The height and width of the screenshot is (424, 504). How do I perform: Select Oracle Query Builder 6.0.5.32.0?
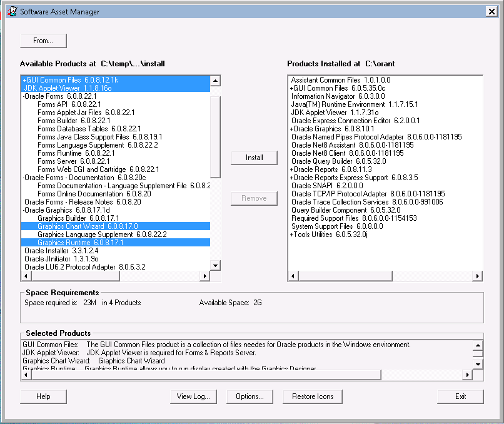pos(338,161)
